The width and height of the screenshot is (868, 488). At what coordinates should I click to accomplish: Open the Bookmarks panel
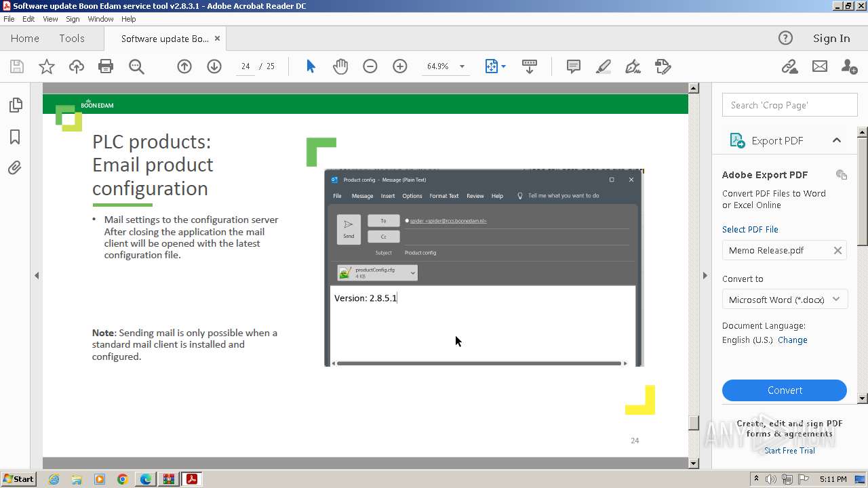pos(15,137)
